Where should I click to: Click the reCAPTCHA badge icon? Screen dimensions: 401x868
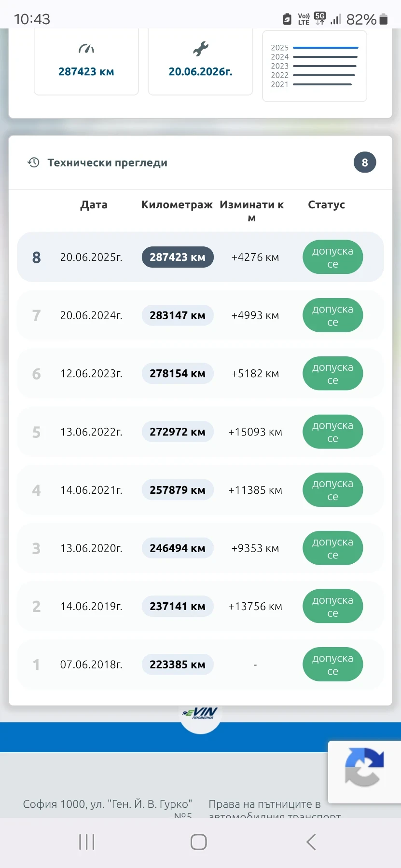tap(364, 766)
